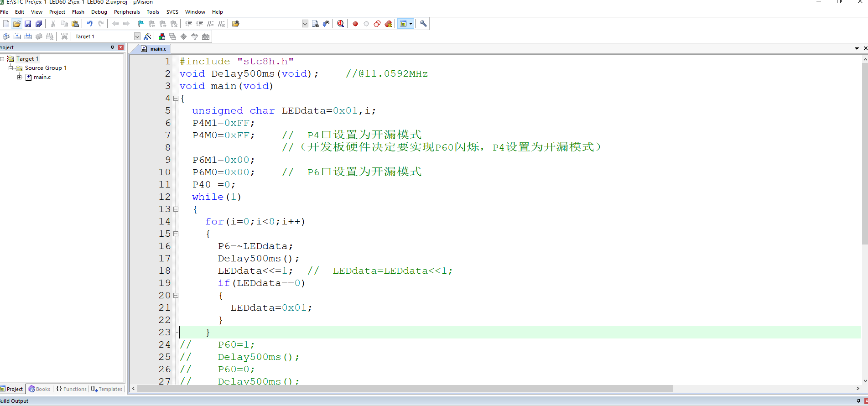Click the Download to flash LOAD icon
The height and width of the screenshot is (406, 868).
click(x=64, y=36)
